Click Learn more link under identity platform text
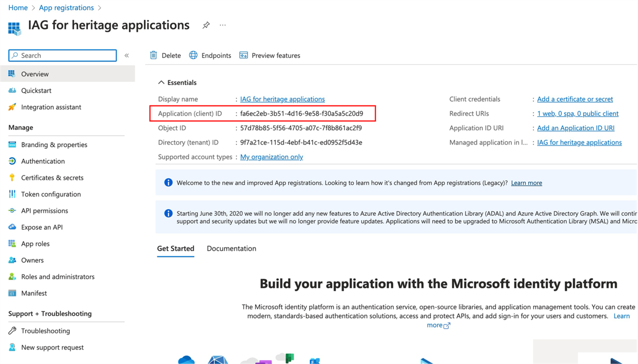Image resolution: width=638 pixels, height=364 pixels. (622, 316)
